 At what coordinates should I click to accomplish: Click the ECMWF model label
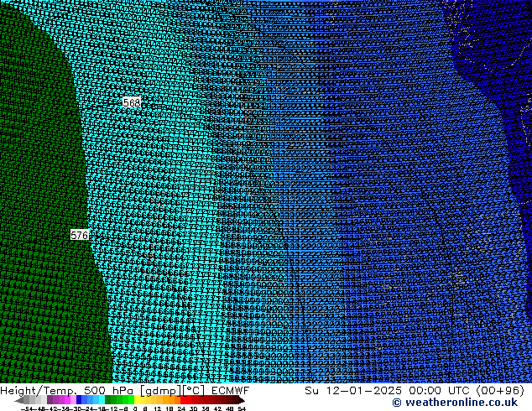[231, 391]
